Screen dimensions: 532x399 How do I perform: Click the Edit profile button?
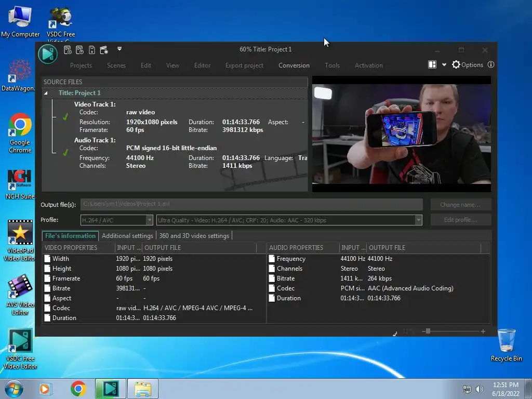pos(460,220)
